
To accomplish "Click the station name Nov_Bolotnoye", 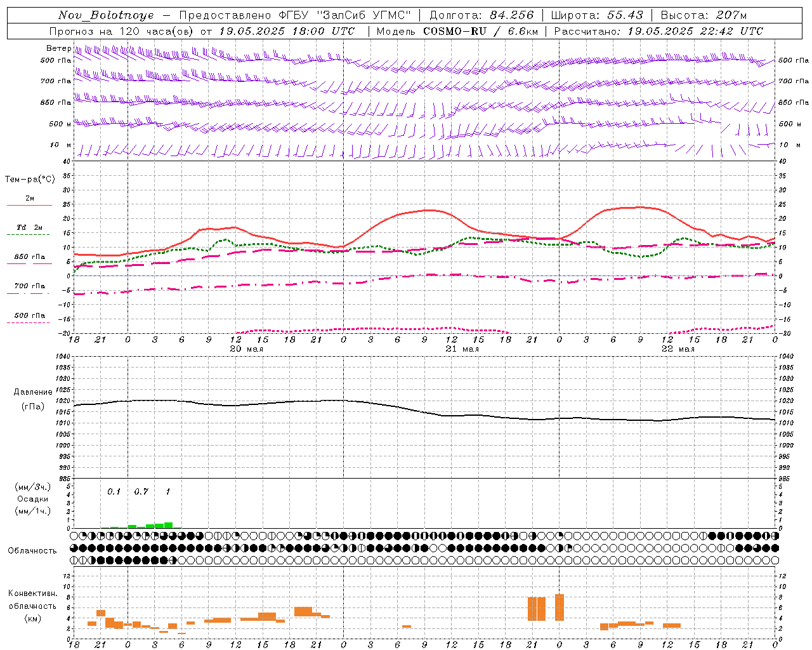I will pyautogui.click(x=106, y=15).
